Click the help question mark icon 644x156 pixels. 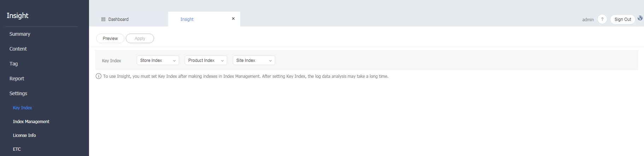pos(602,19)
